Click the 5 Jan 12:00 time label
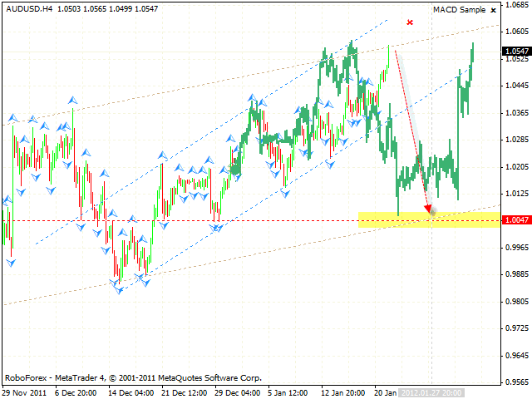The height and width of the screenshot is (399, 532). 291,392
